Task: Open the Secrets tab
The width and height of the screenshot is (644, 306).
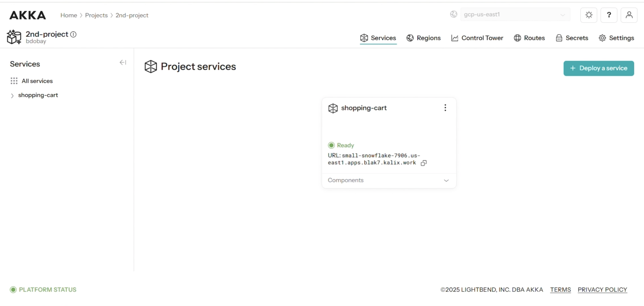Action: click(572, 38)
